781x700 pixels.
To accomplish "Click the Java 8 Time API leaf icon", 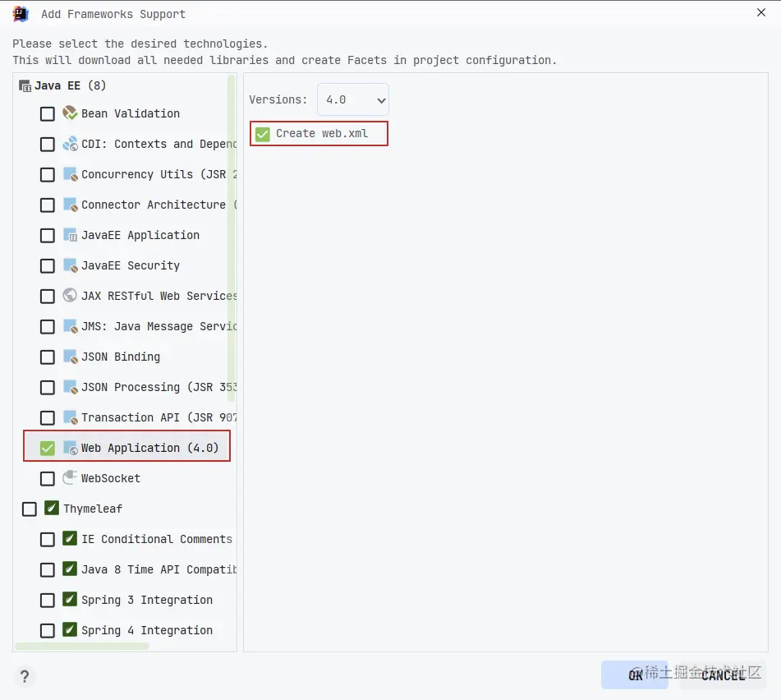I will [x=70, y=569].
